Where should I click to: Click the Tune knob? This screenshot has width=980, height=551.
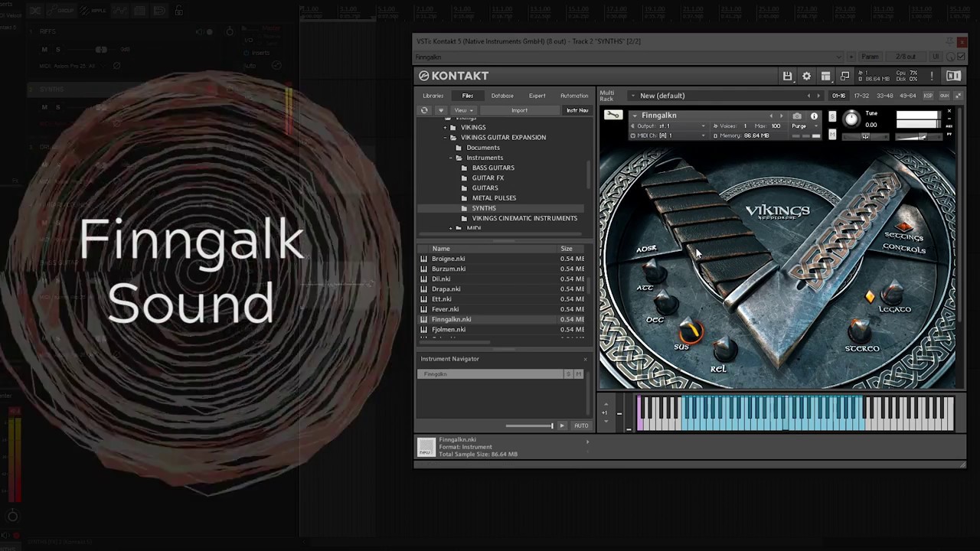(x=851, y=119)
